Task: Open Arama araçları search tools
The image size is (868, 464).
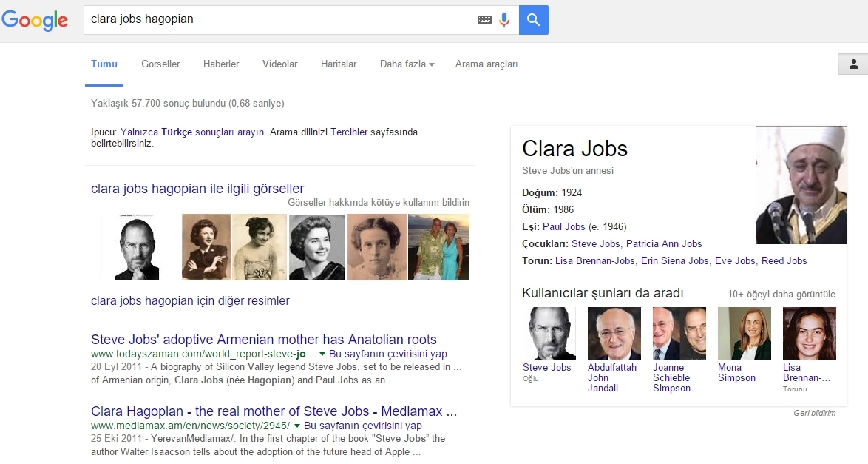Action: [486, 64]
